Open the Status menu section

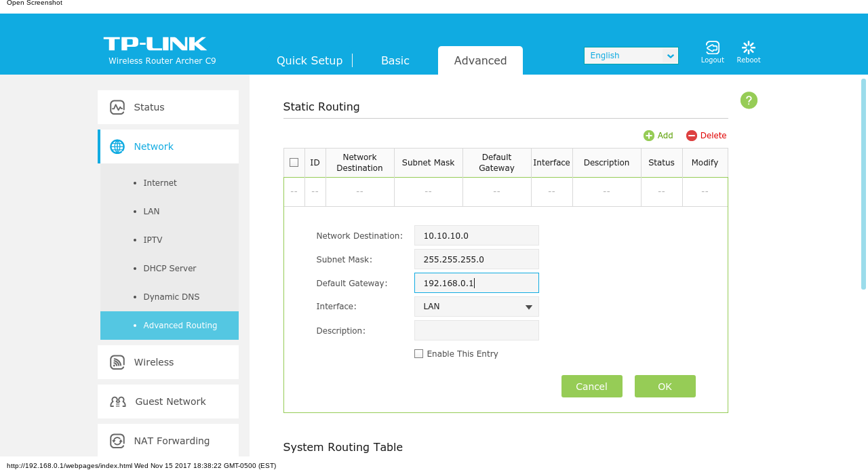(x=168, y=107)
